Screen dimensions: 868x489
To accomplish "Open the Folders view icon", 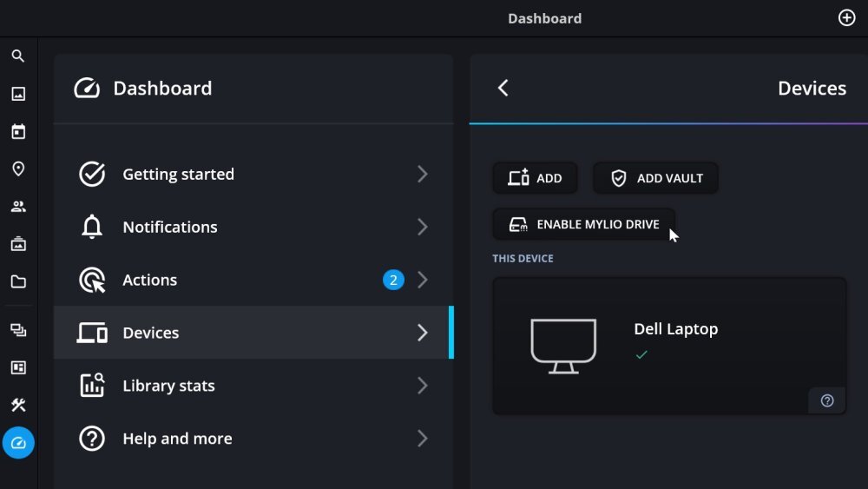I will click(18, 281).
